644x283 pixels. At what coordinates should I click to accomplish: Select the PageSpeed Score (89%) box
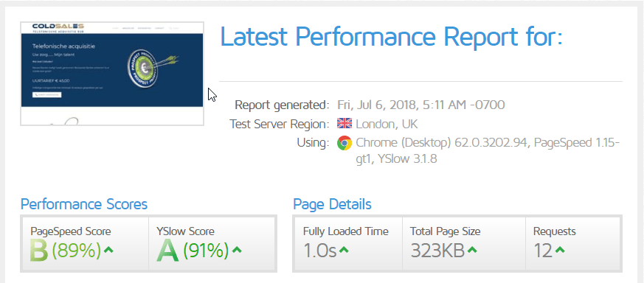(x=85, y=244)
